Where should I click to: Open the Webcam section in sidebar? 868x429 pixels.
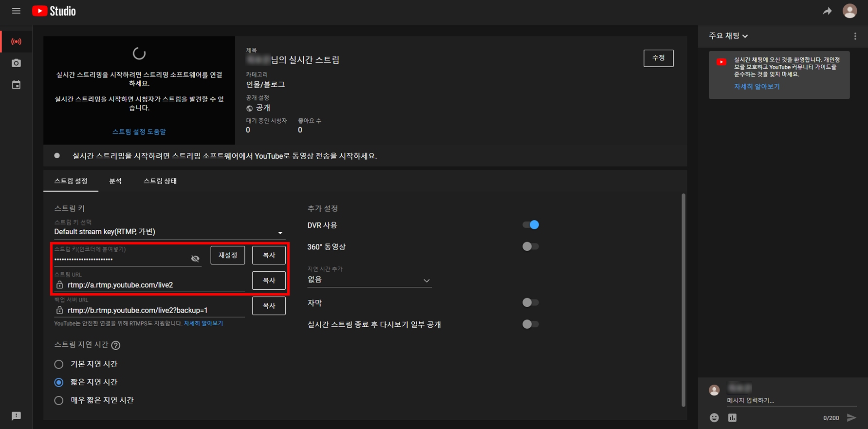pos(16,63)
